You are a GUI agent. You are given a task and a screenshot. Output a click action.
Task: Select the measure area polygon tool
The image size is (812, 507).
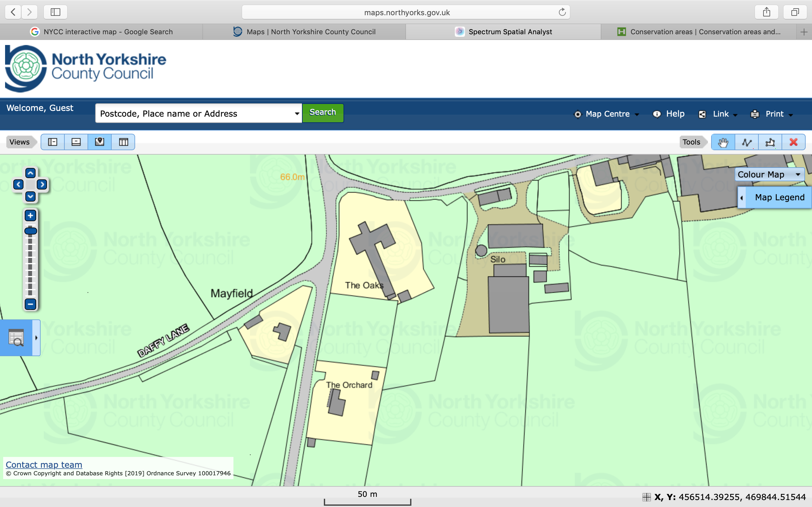point(770,142)
